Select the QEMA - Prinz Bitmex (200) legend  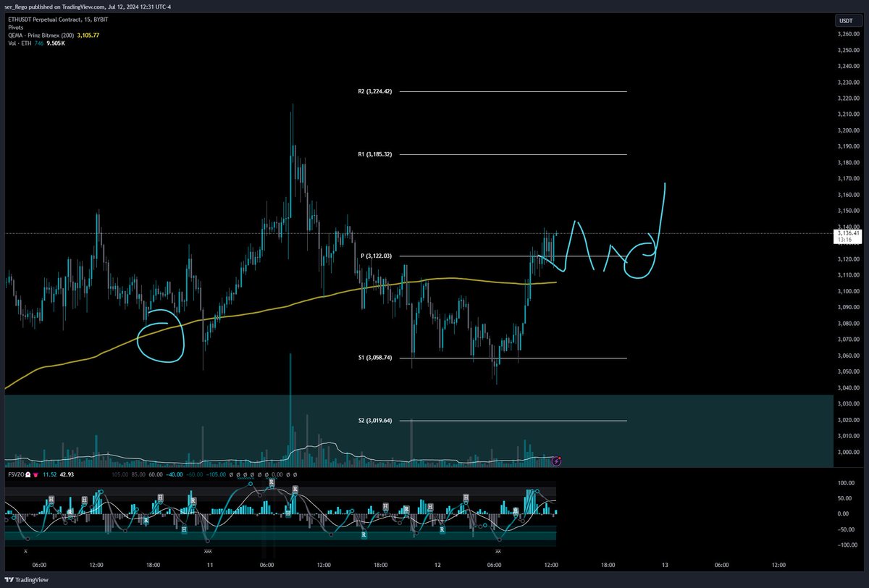[42, 34]
